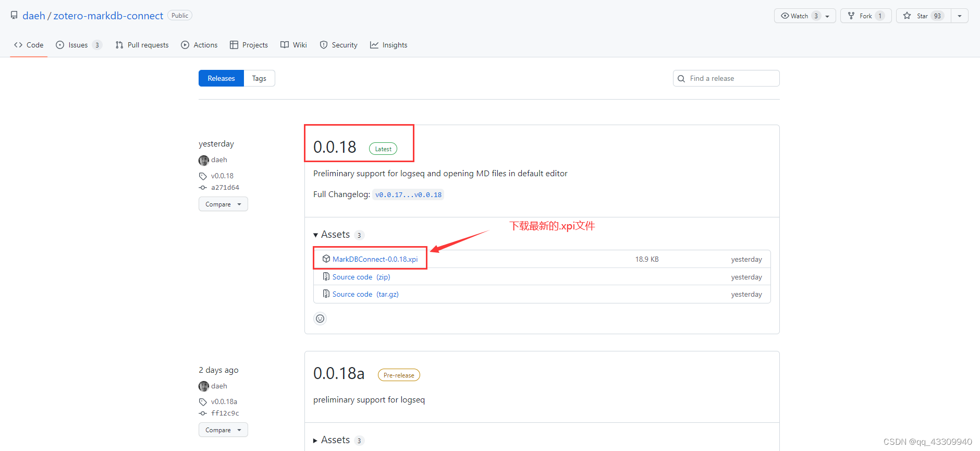
Task: Click the daeh author name under 2 days ago
Action: tap(219, 386)
